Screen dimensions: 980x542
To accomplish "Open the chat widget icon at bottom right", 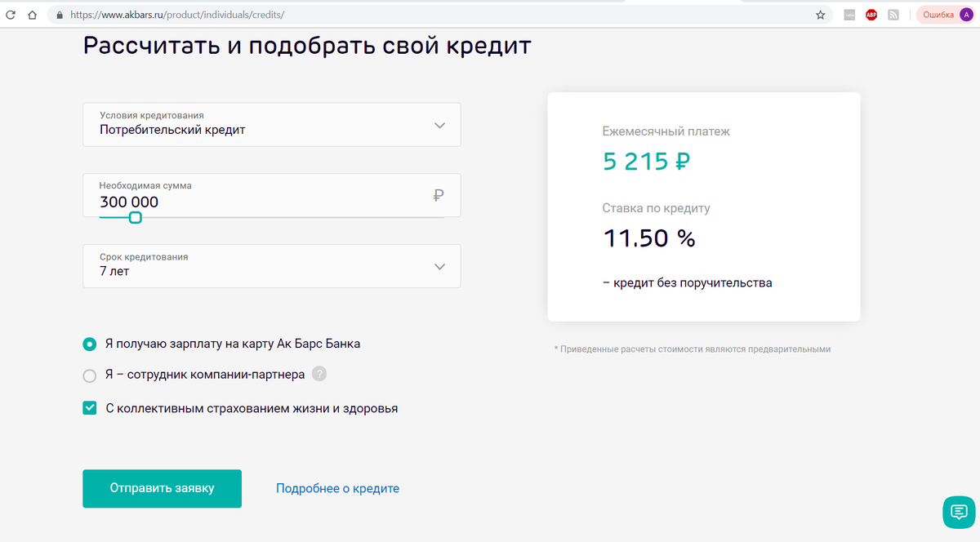I will tap(959, 513).
